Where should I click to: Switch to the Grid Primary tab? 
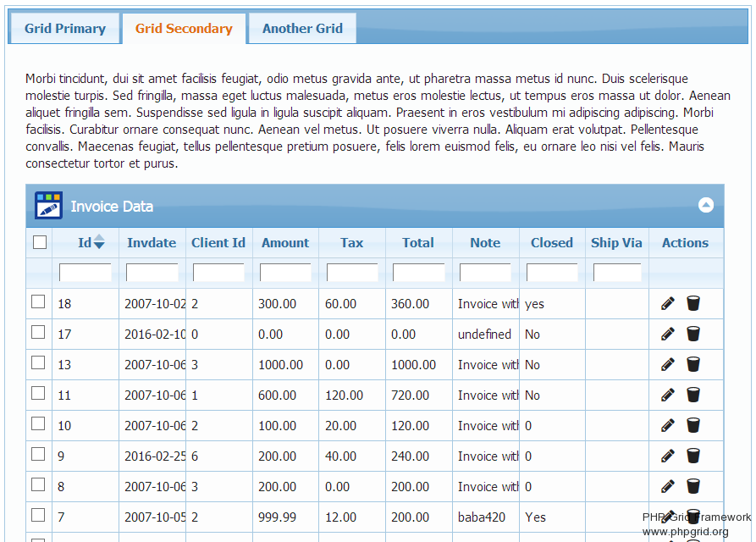pyautogui.click(x=65, y=29)
